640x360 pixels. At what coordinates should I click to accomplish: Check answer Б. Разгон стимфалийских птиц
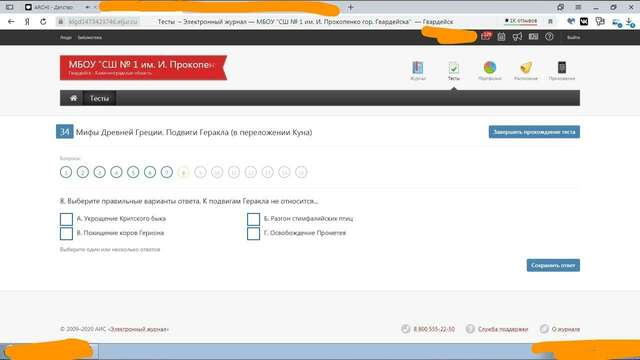pyautogui.click(x=253, y=219)
